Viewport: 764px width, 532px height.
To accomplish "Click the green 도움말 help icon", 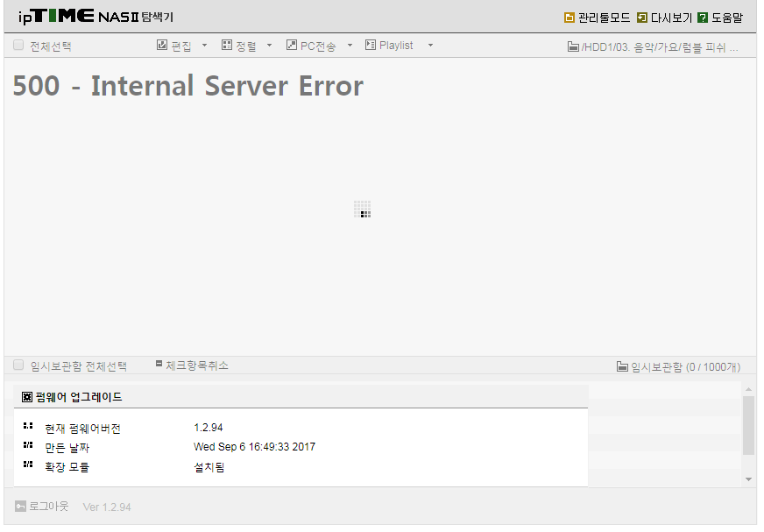I will [702, 18].
